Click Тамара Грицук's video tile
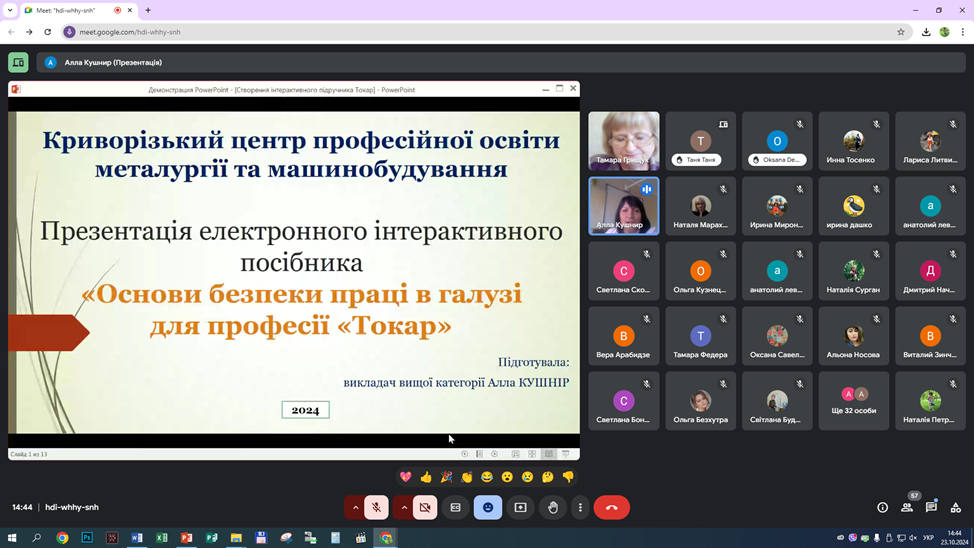This screenshot has height=548, width=974. (x=623, y=141)
